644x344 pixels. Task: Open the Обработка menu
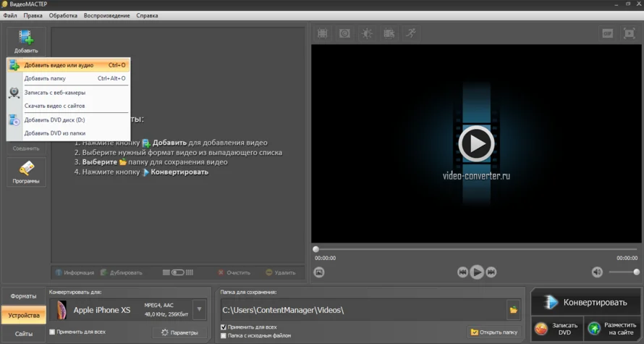tap(63, 15)
